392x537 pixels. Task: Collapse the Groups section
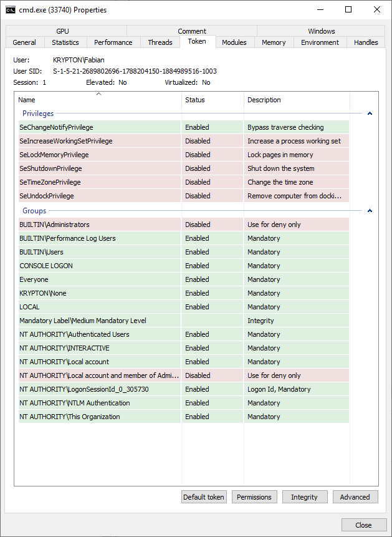tap(370, 211)
